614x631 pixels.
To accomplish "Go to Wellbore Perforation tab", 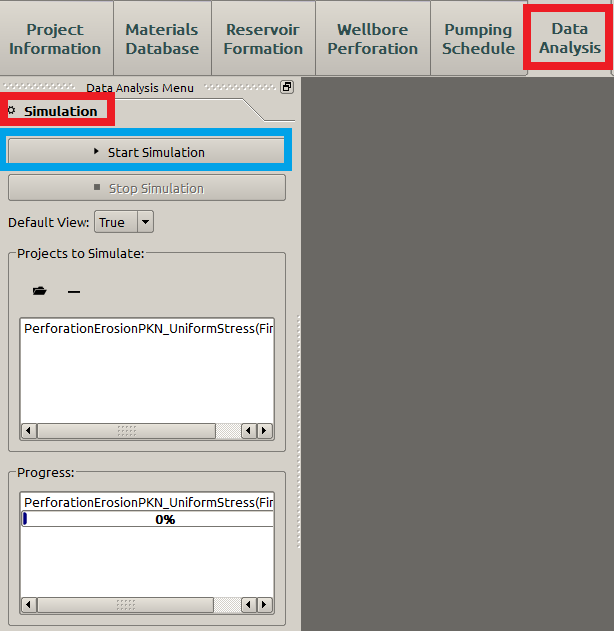I will coord(373,38).
